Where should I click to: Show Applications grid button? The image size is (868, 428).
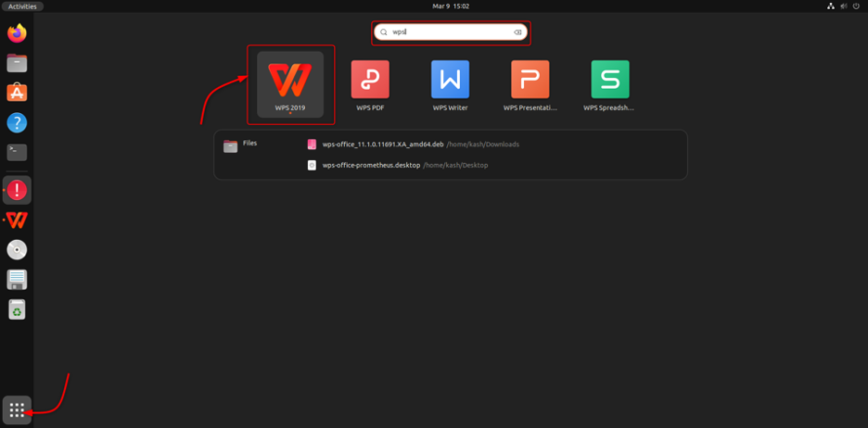coord(18,410)
